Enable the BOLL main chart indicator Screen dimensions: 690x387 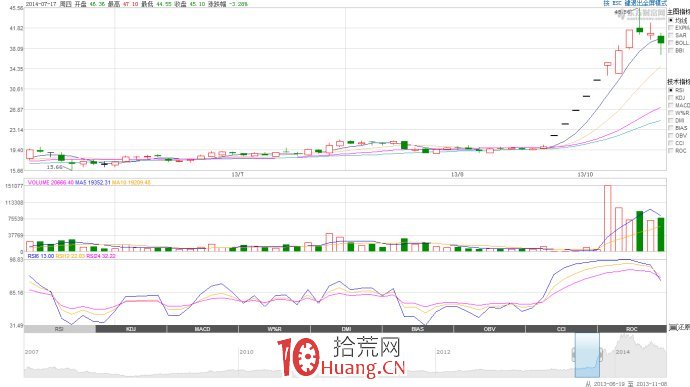[671, 43]
